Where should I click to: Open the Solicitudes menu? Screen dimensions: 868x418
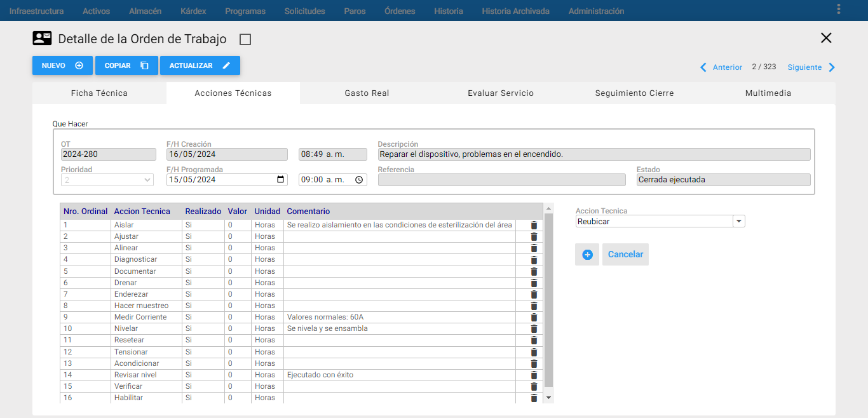(305, 11)
